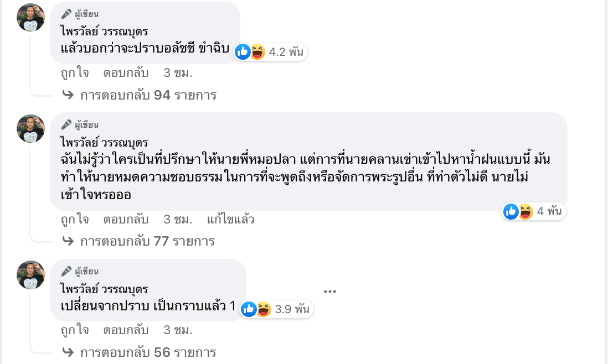Expand the 94 replies thread
The image size is (608, 364).
(148, 95)
